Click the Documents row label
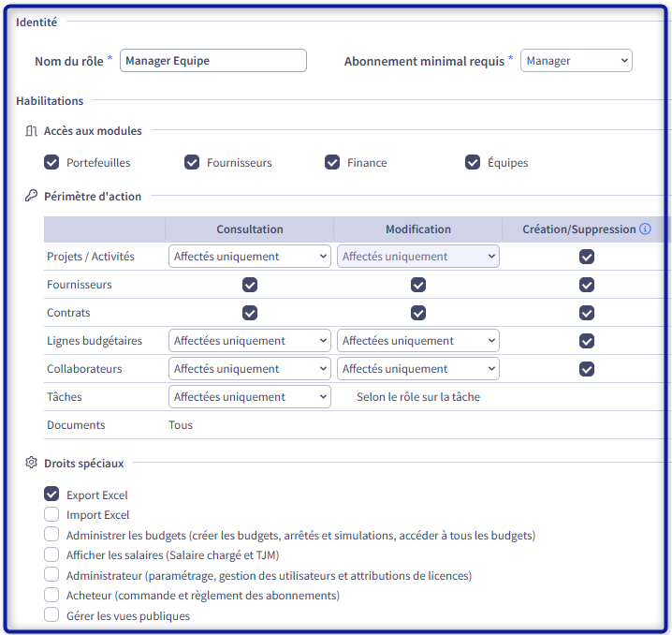The image size is (672, 635). pyautogui.click(x=76, y=425)
